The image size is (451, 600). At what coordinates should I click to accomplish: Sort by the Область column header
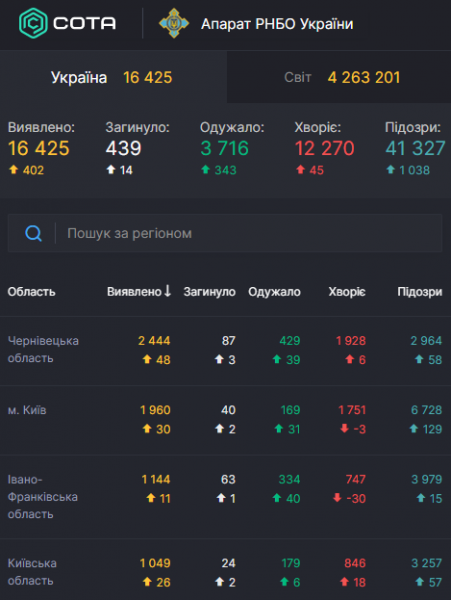point(31,292)
